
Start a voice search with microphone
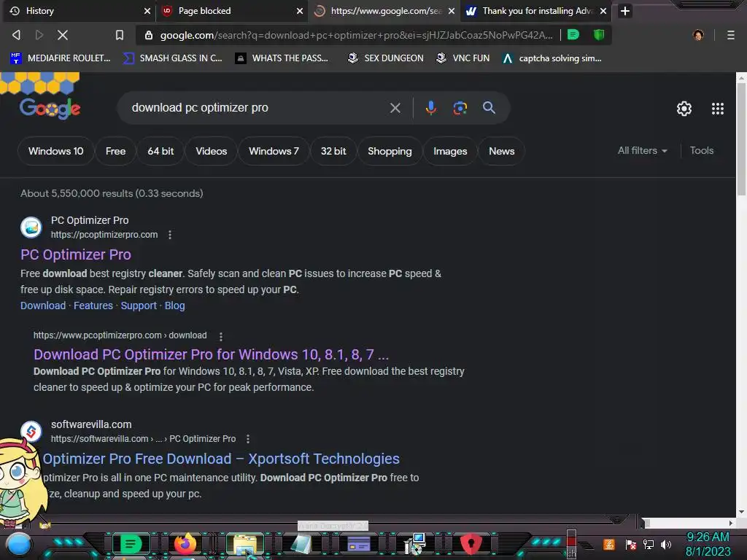(430, 108)
